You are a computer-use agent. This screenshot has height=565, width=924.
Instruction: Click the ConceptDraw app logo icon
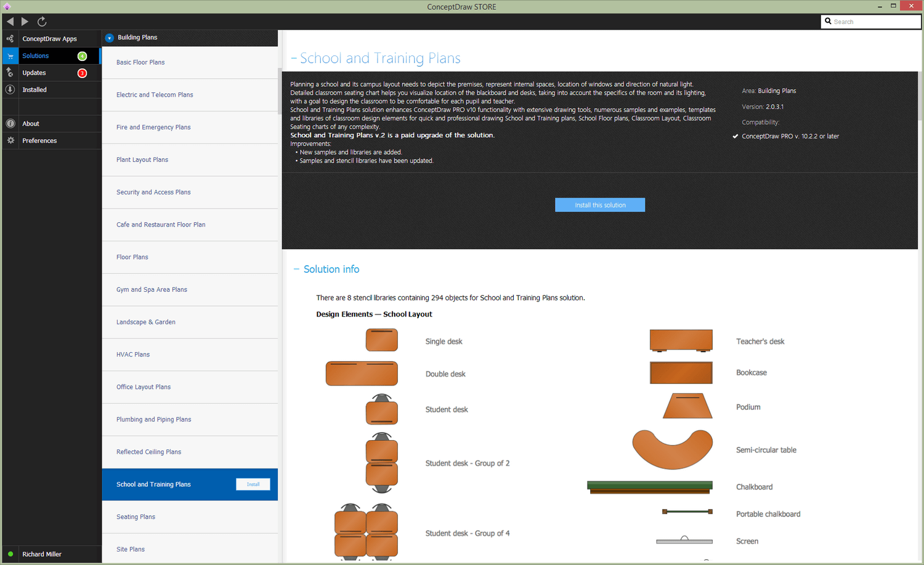(x=7, y=7)
